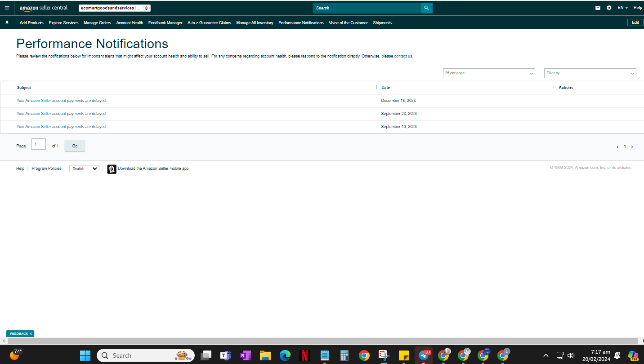The image size is (644, 364).
Task: Open payments delayed notification from December 18, 2023
Action: pos(61,101)
